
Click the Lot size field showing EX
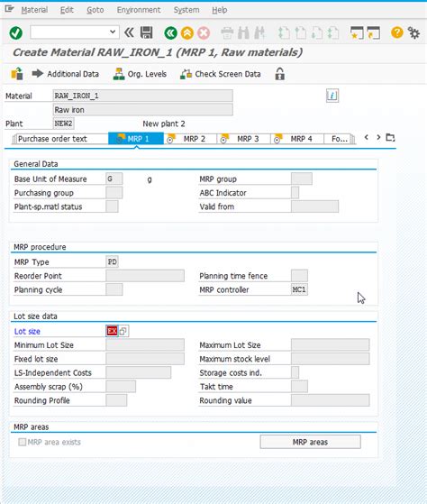(x=112, y=331)
